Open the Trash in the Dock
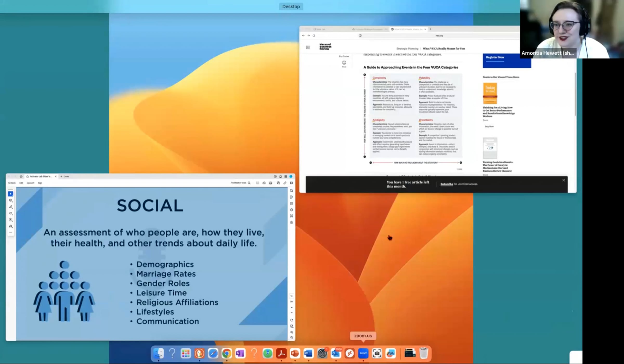The height and width of the screenshot is (364, 624). [424, 353]
